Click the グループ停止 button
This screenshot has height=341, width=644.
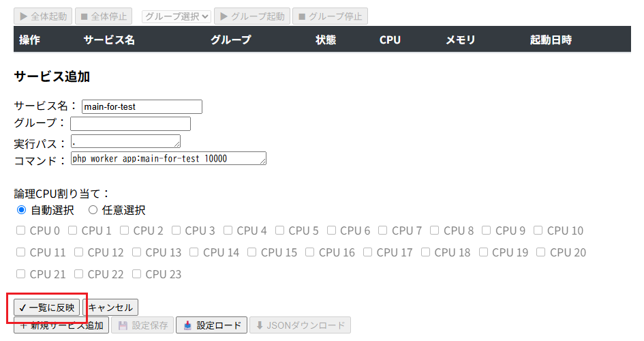click(x=330, y=16)
